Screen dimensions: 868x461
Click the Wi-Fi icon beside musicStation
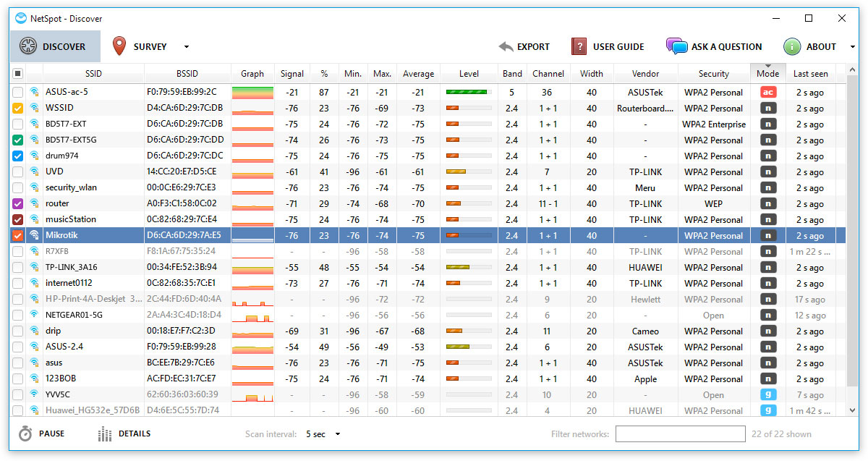[x=34, y=219]
